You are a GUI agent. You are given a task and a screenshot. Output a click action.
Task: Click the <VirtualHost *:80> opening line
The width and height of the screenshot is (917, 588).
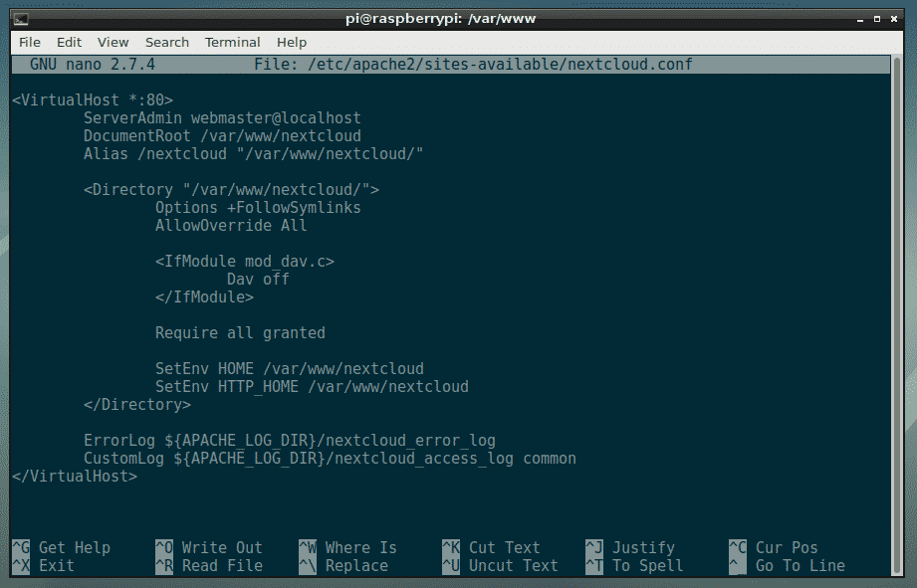point(93,99)
